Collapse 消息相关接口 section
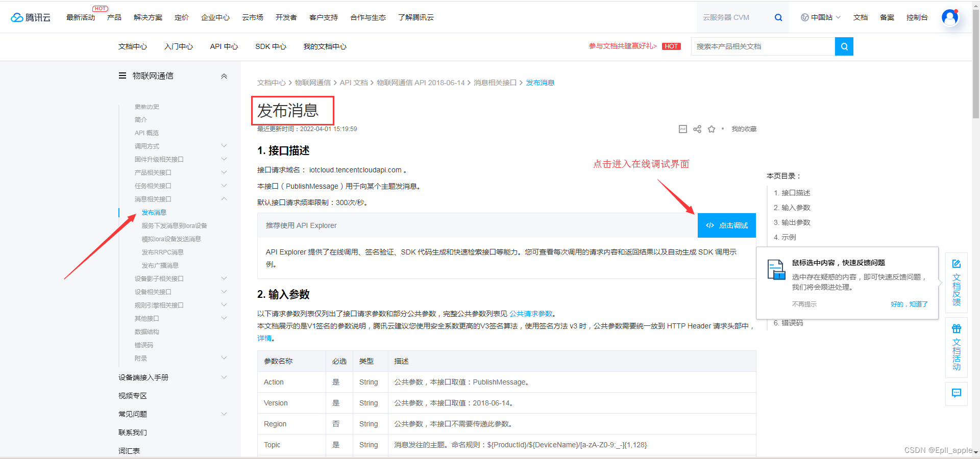This screenshot has height=459, width=980. tap(224, 199)
